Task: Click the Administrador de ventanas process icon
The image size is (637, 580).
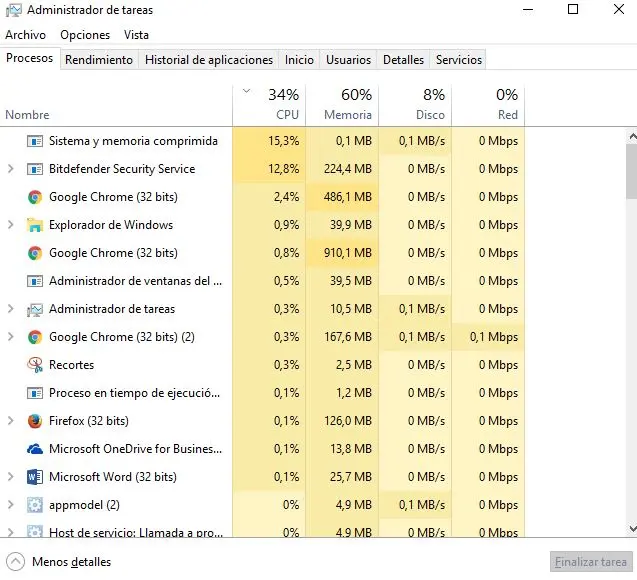Action: coord(35,281)
